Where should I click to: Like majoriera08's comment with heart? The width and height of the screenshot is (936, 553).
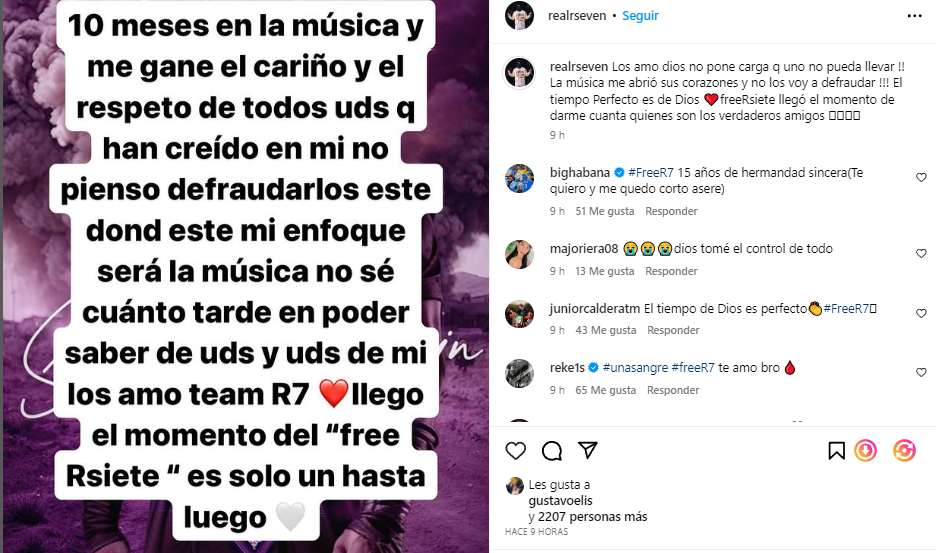click(921, 253)
